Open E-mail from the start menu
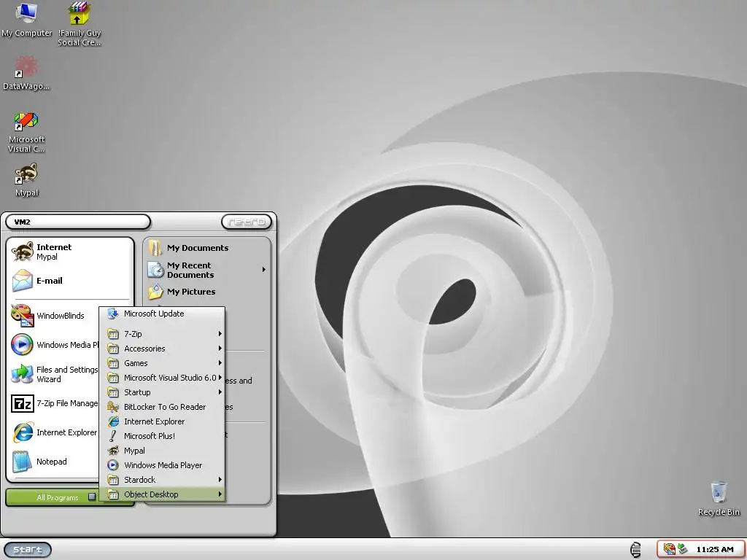The width and height of the screenshot is (747, 560). tap(69, 281)
